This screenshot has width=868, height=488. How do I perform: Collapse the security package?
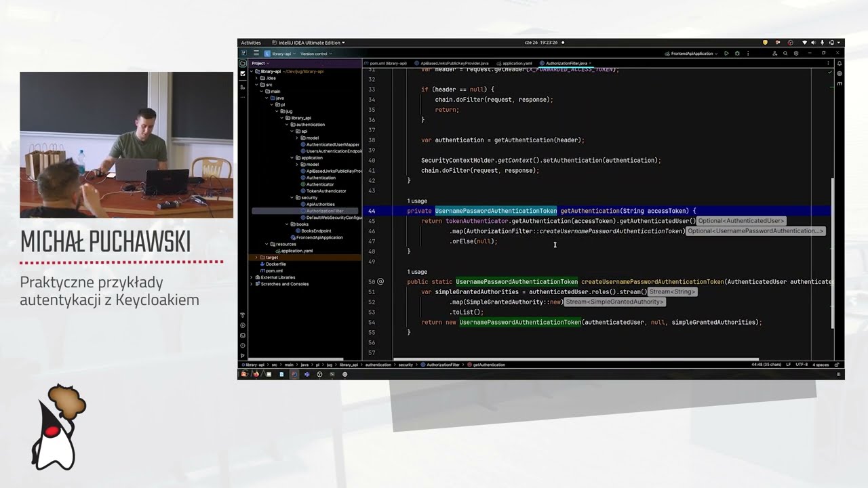[x=293, y=197]
